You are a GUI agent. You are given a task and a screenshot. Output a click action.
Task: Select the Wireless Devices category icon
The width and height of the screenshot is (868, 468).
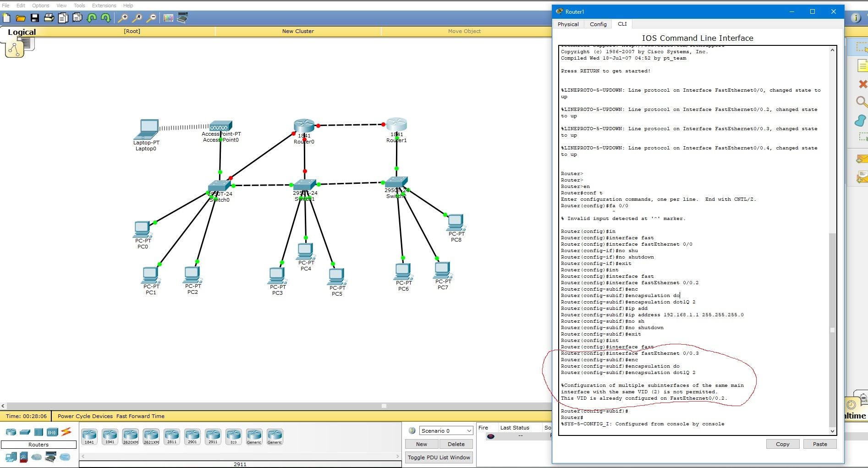(52, 432)
